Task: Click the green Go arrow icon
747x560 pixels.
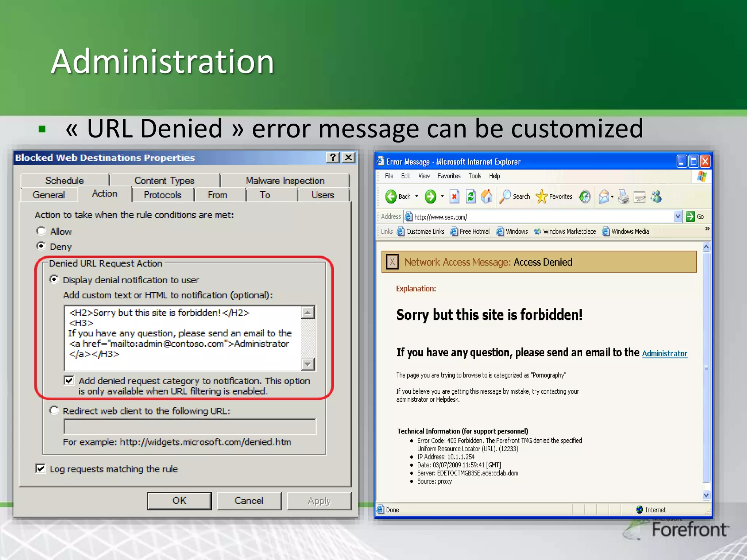Action: [690, 217]
